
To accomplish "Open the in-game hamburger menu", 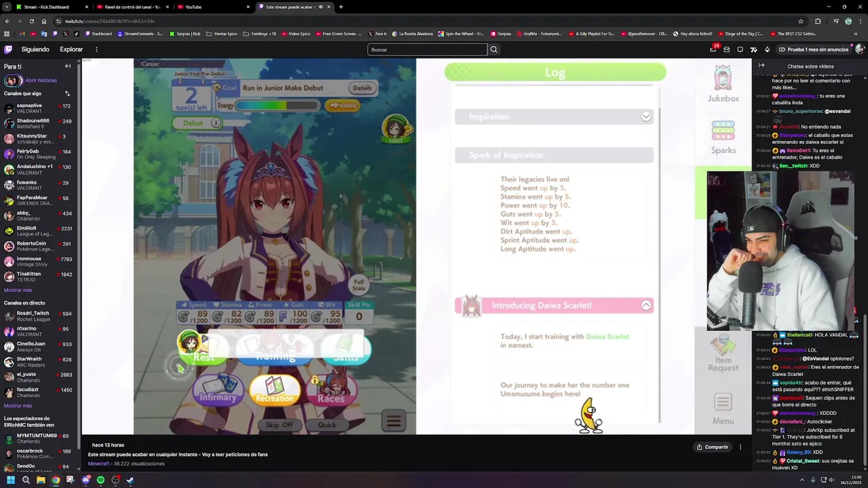I will coord(393,421).
